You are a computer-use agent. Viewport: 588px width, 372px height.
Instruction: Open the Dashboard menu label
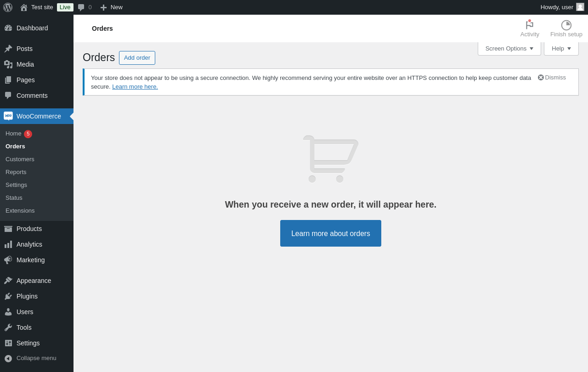coord(32,28)
